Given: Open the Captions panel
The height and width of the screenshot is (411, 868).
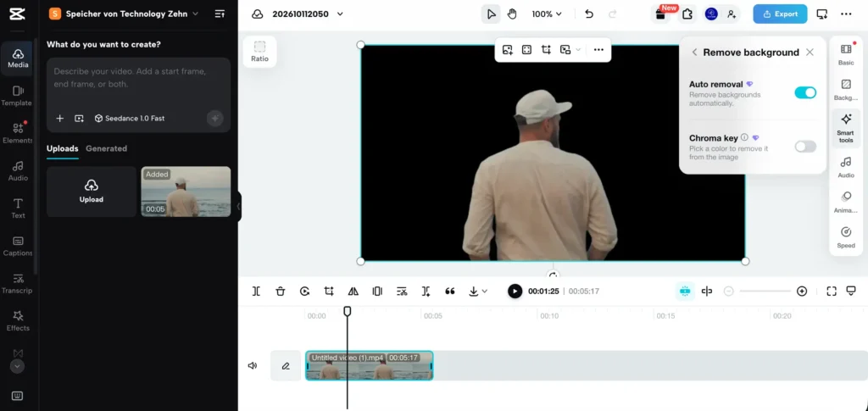Looking at the screenshot, I should coord(18,246).
